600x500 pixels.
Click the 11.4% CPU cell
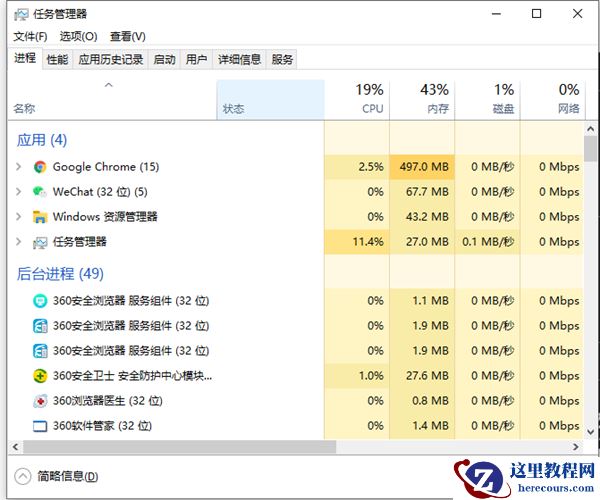point(357,242)
